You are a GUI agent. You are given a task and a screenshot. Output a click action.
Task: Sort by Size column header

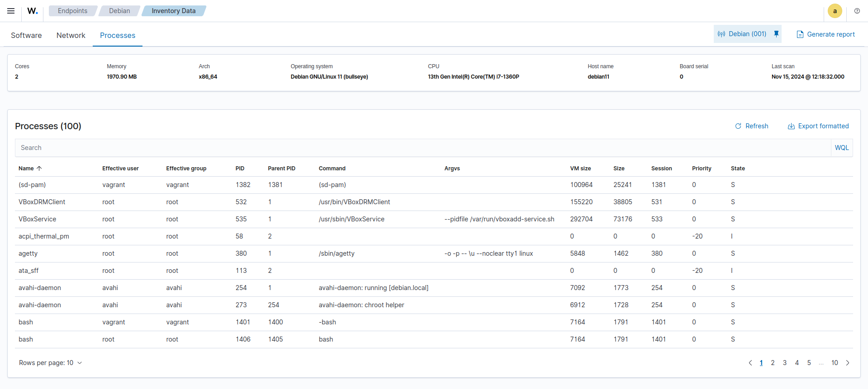click(619, 169)
